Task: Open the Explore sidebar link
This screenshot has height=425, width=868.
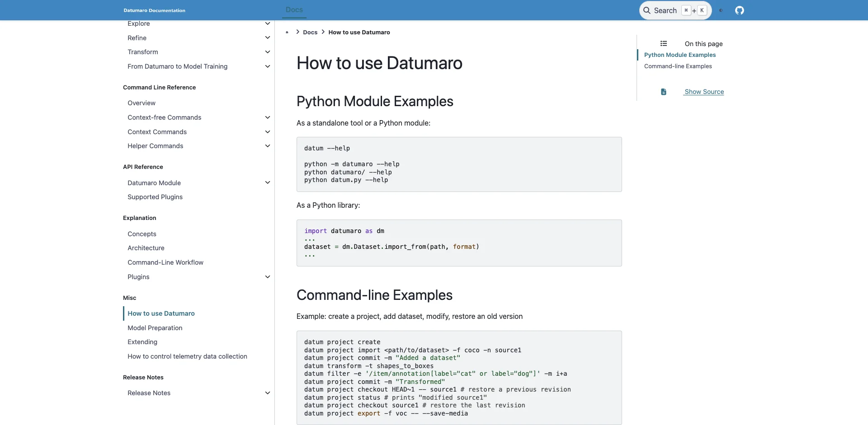Action: 139,23
